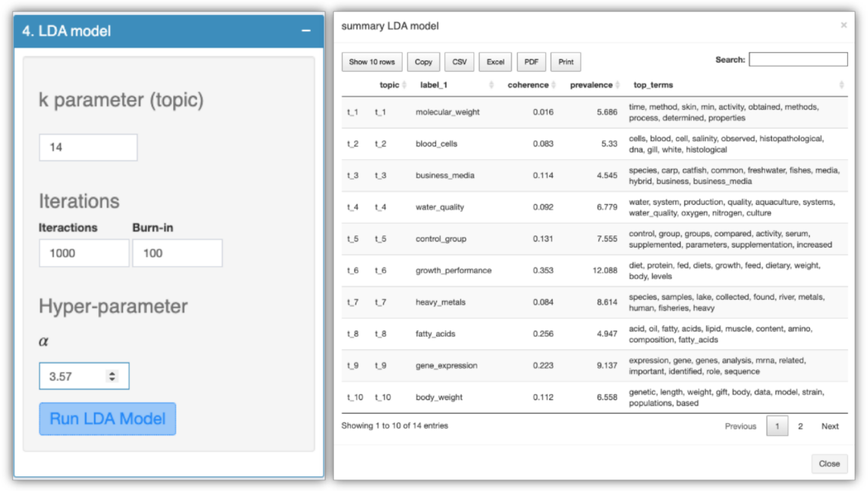Sort table by prevalence column
Viewport: 868px width, 491px height.
coord(591,85)
